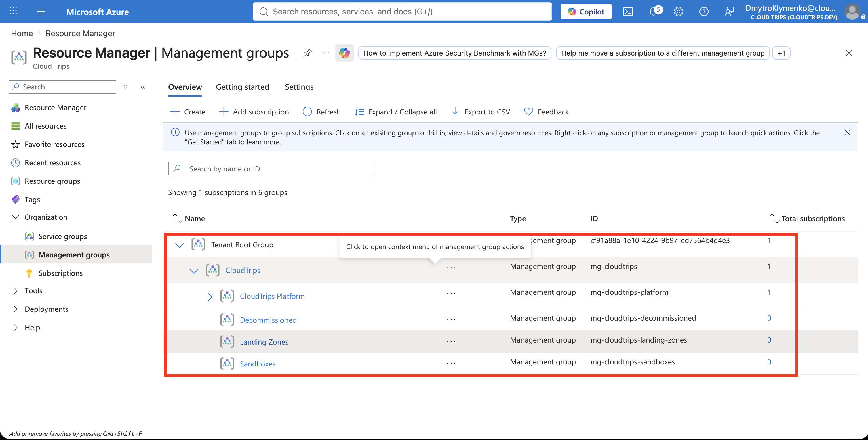Dismiss the management groups info banner
This screenshot has height=440, width=868.
(x=847, y=132)
